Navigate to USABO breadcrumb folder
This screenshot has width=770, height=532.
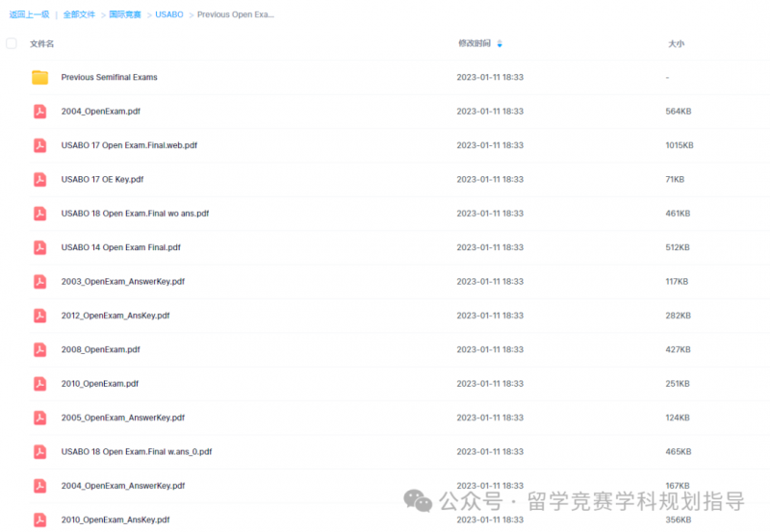[x=169, y=14]
